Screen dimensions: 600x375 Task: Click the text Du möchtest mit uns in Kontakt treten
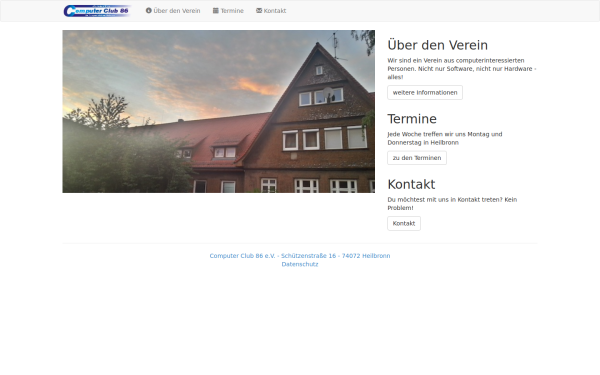point(445,199)
